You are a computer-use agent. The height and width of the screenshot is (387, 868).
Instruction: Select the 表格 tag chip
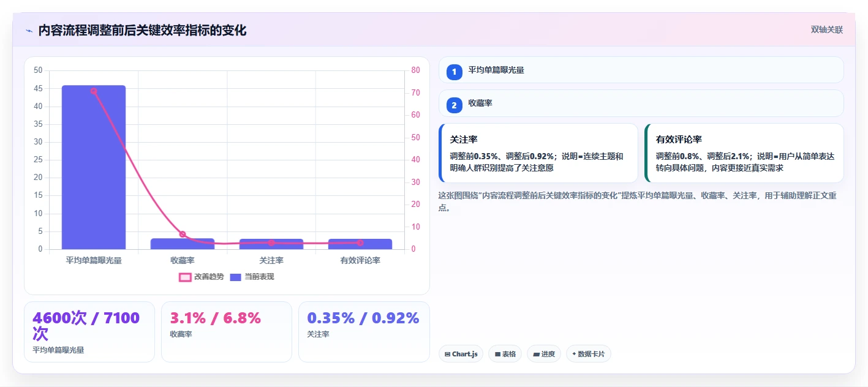coord(505,354)
